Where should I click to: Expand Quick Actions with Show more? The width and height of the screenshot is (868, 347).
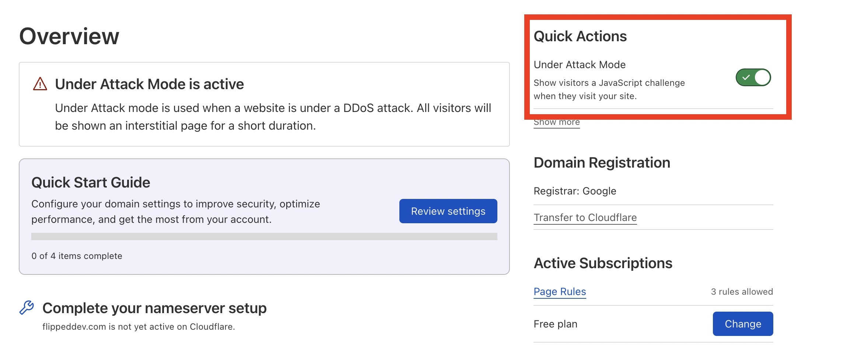point(556,122)
